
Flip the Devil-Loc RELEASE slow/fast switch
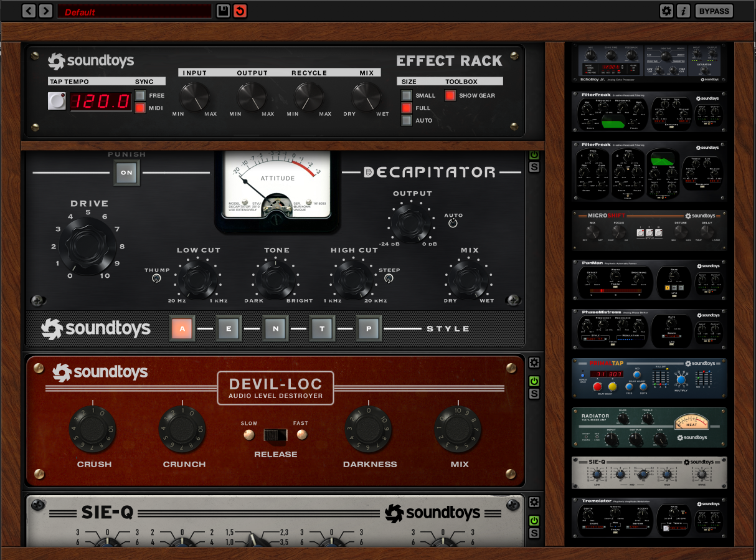pyautogui.click(x=275, y=435)
